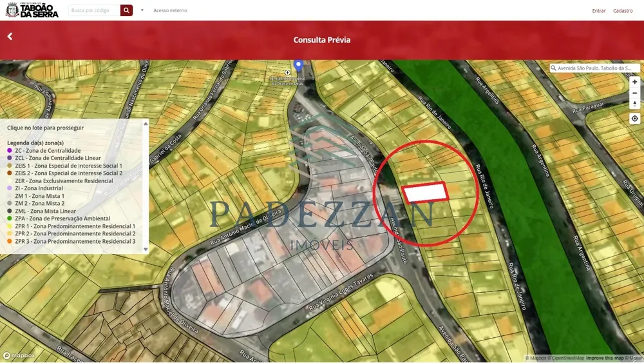Reset map bearing with the compass button
The width and height of the screenshot is (644, 363).
(x=634, y=104)
